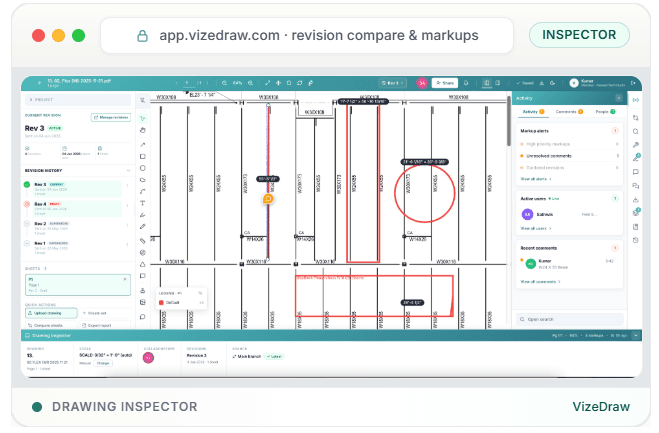
Task: Select the image insert tool
Action: (x=142, y=302)
